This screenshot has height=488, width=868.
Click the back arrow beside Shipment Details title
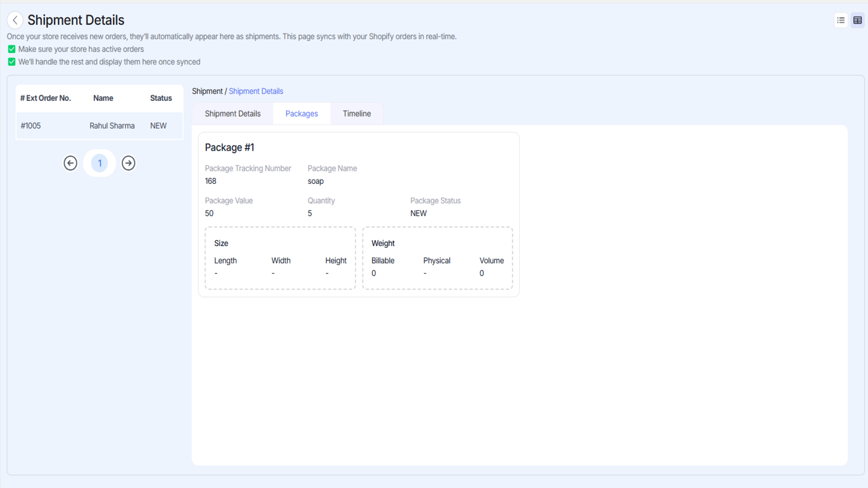15,21
